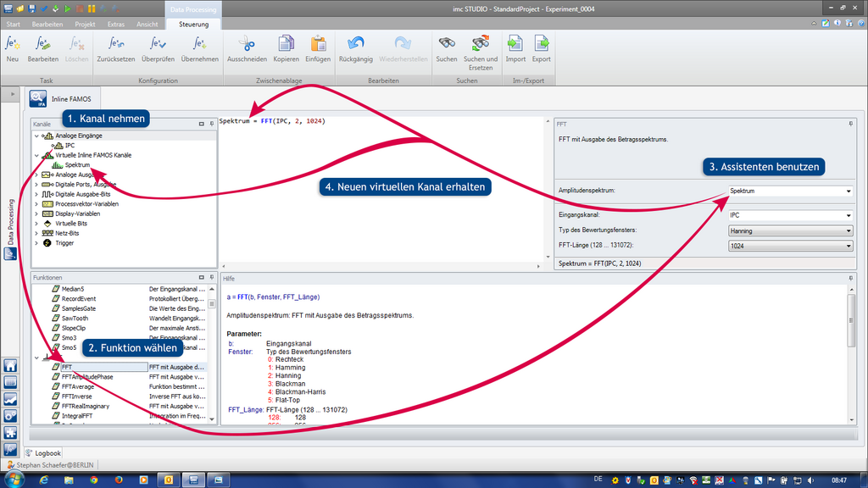Click the Import icon in ribbon
868x488 pixels.
tap(515, 44)
